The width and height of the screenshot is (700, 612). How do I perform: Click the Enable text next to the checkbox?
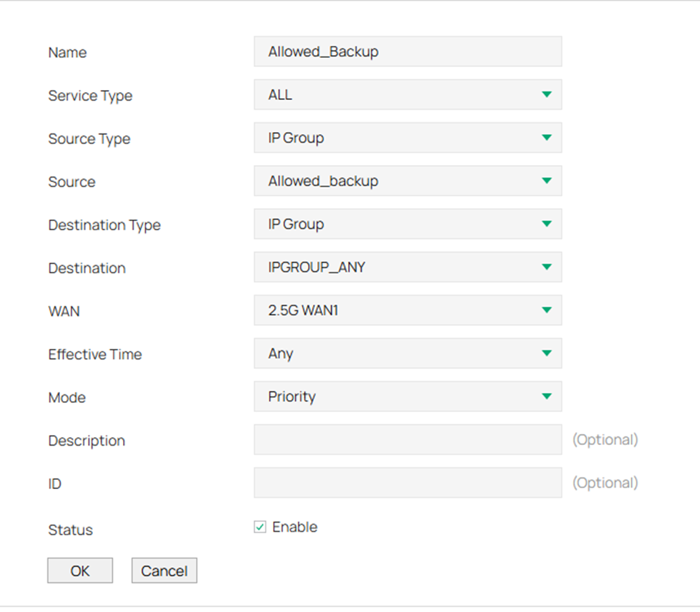tap(295, 527)
